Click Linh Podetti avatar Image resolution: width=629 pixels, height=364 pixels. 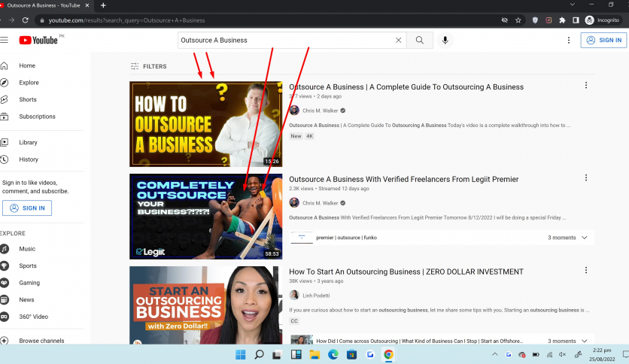[x=294, y=295]
